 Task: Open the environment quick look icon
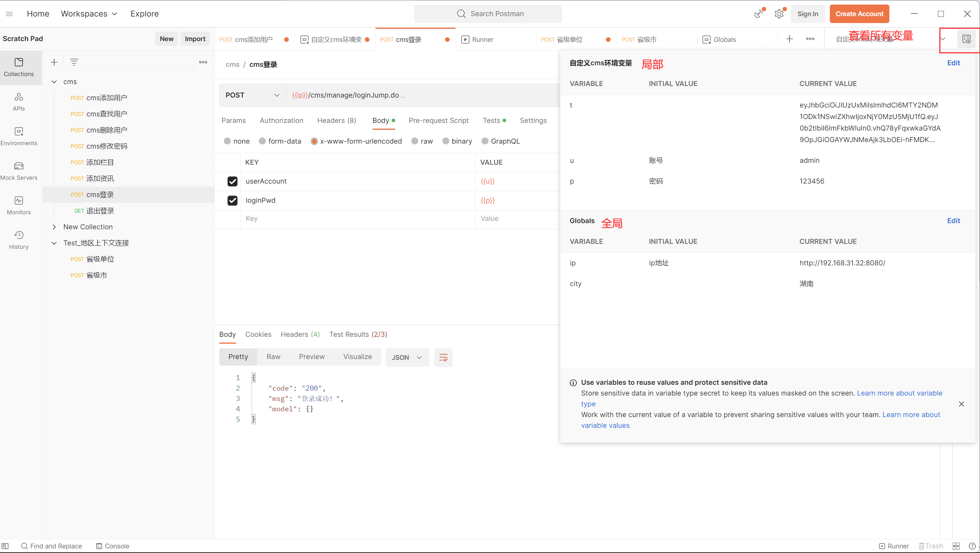coord(966,39)
